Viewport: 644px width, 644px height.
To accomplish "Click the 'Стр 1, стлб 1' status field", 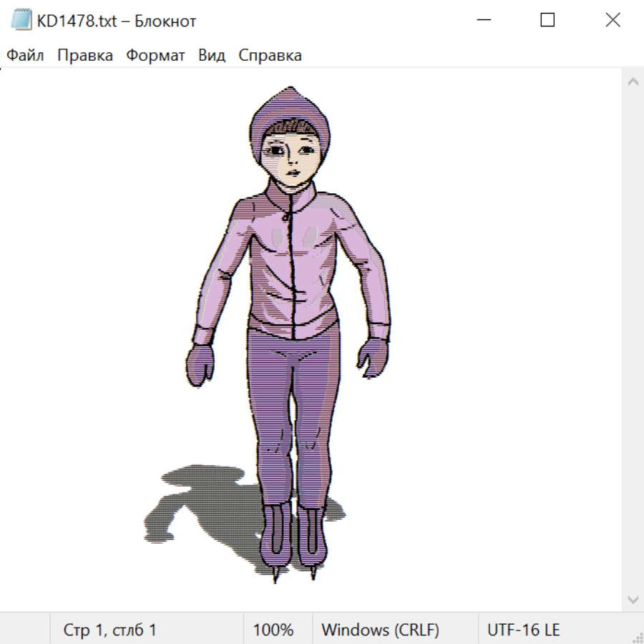I will pyautogui.click(x=110, y=630).
